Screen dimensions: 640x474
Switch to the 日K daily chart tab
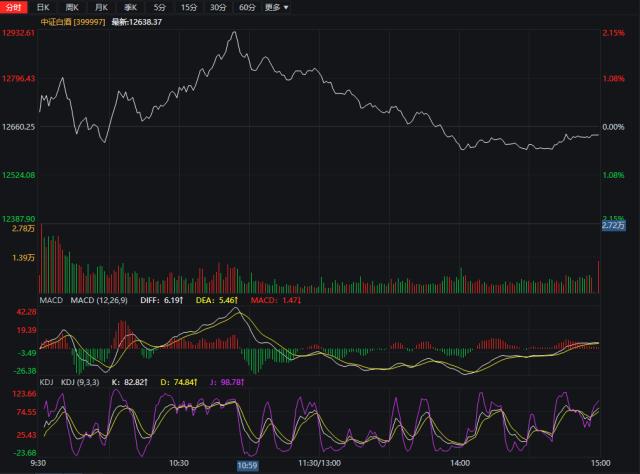tap(43, 7)
